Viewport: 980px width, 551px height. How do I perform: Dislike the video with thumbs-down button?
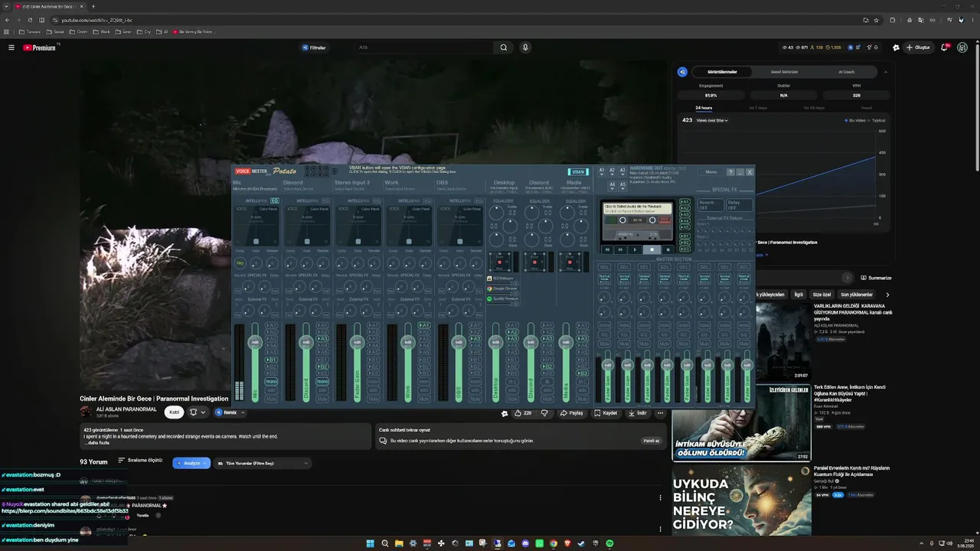(544, 413)
